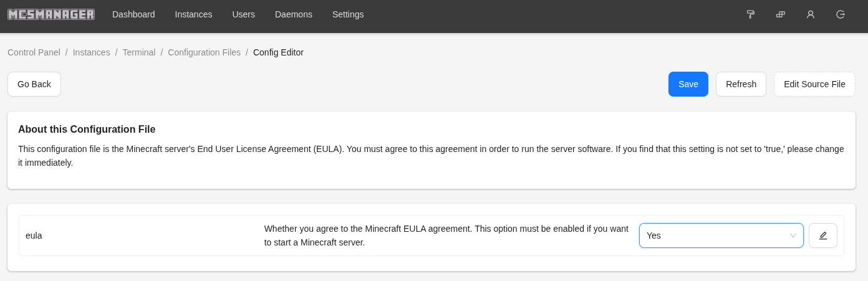Click the End User License Agreement paragraph
The width and height of the screenshot is (868, 281).
(431, 156)
